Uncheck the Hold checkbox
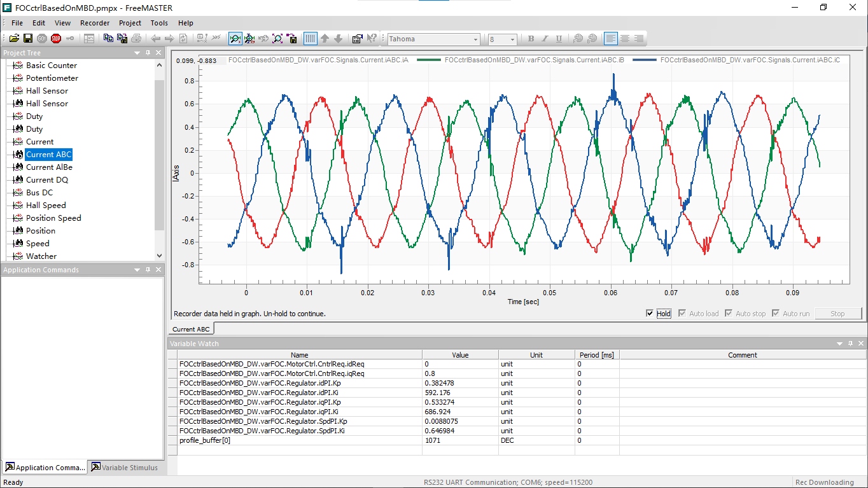The height and width of the screenshot is (488, 868). [649, 314]
